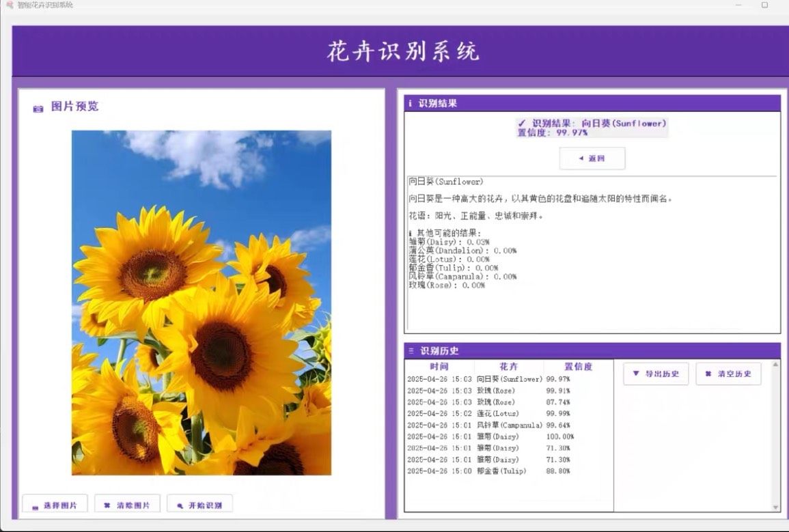Select the 向日葵(Sunflower) history row
Screen dimensions: 789x532
509,379
